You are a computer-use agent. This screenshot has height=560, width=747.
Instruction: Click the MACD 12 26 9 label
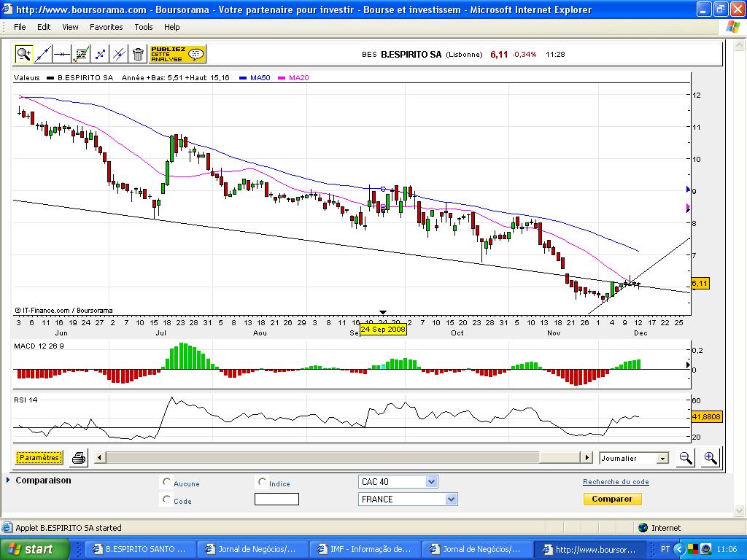coord(39,346)
